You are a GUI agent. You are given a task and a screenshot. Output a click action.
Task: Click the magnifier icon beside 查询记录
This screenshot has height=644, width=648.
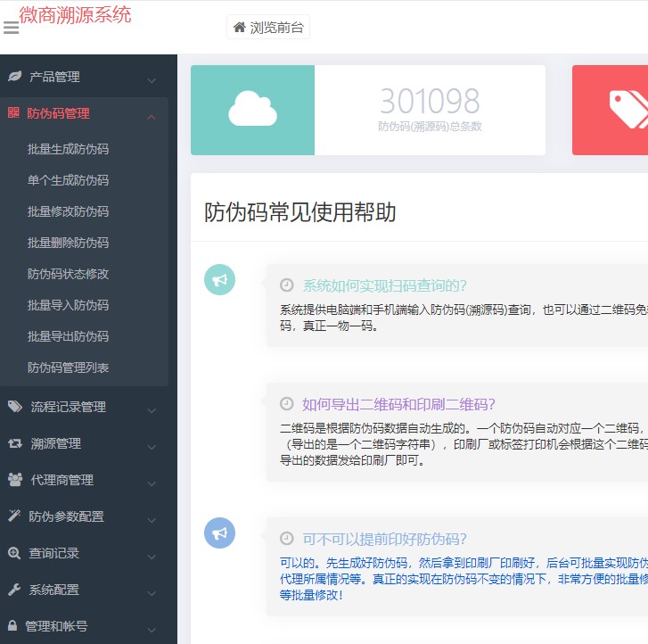click(14, 553)
